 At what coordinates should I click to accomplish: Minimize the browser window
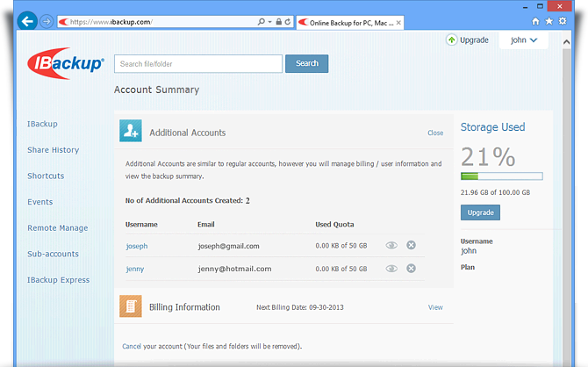click(x=525, y=7)
